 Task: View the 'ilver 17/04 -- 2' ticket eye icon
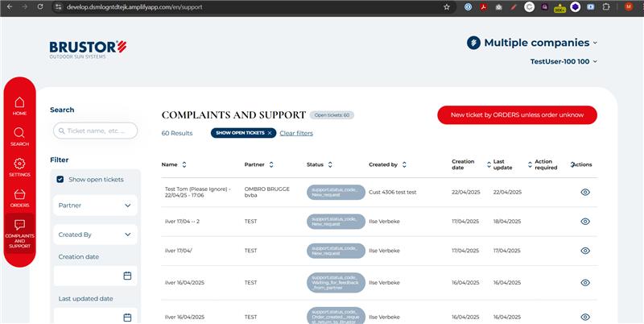[585, 222]
